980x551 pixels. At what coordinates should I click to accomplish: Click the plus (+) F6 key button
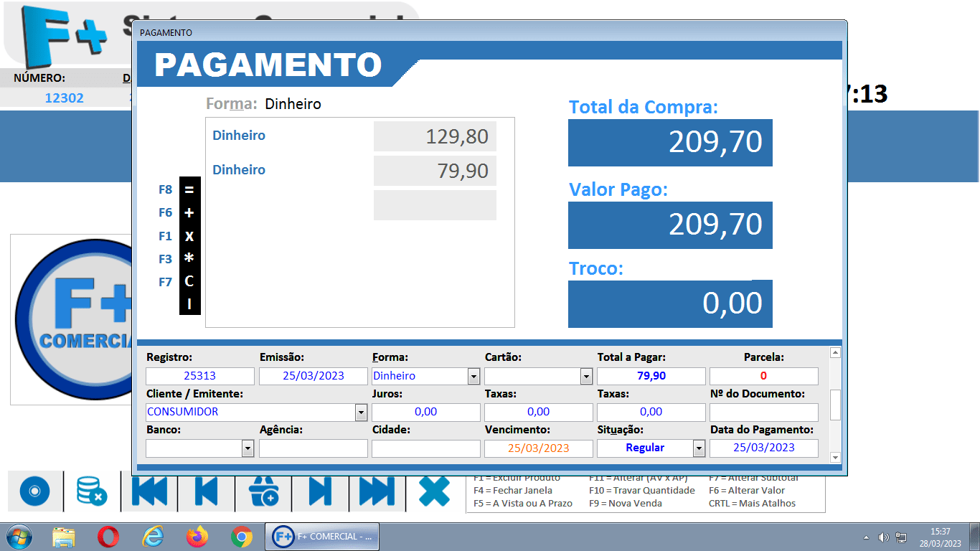[x=189, y=212]
